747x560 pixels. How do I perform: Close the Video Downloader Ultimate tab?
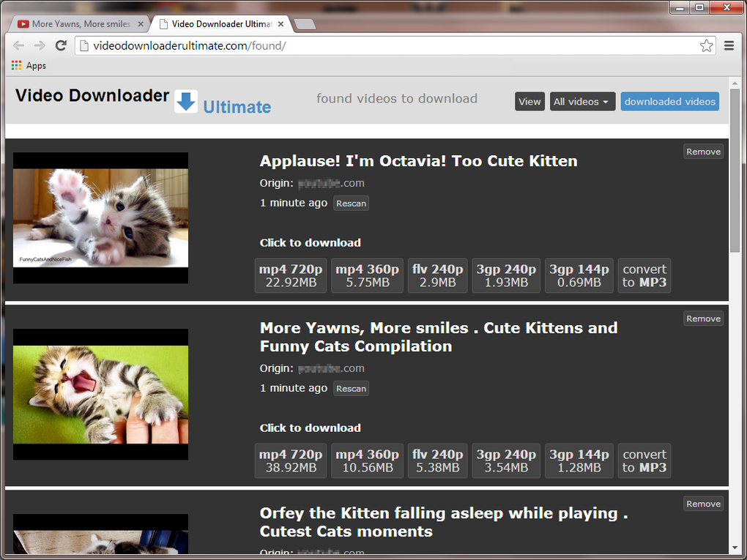click(280, 24)
